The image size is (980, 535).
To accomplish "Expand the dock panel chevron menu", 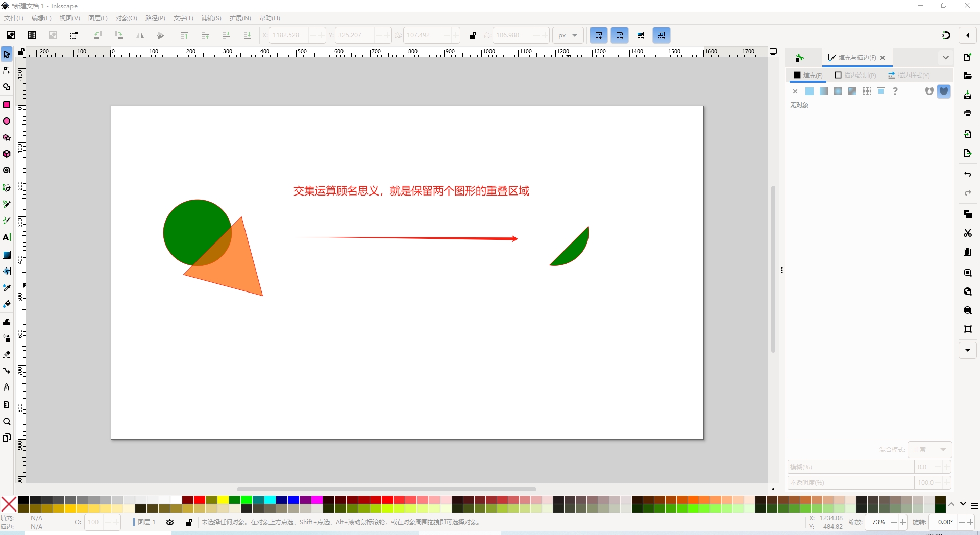I will click(945, 58).
